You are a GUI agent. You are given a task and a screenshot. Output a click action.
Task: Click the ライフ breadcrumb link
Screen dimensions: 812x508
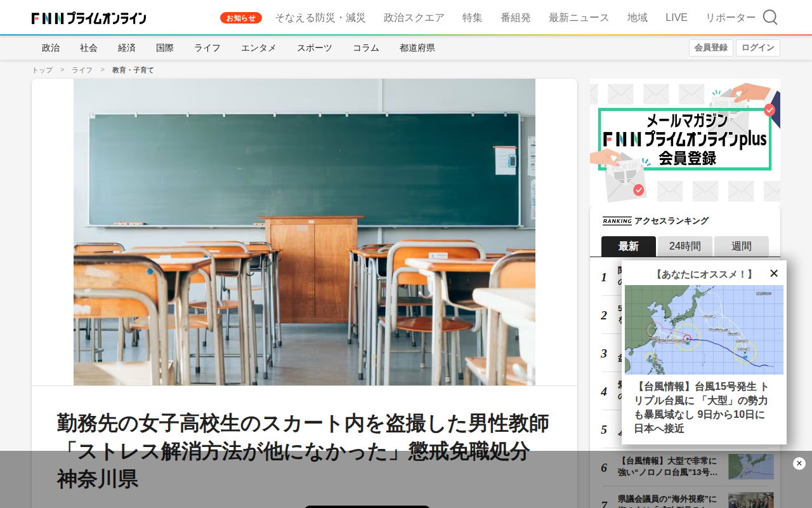82,70
